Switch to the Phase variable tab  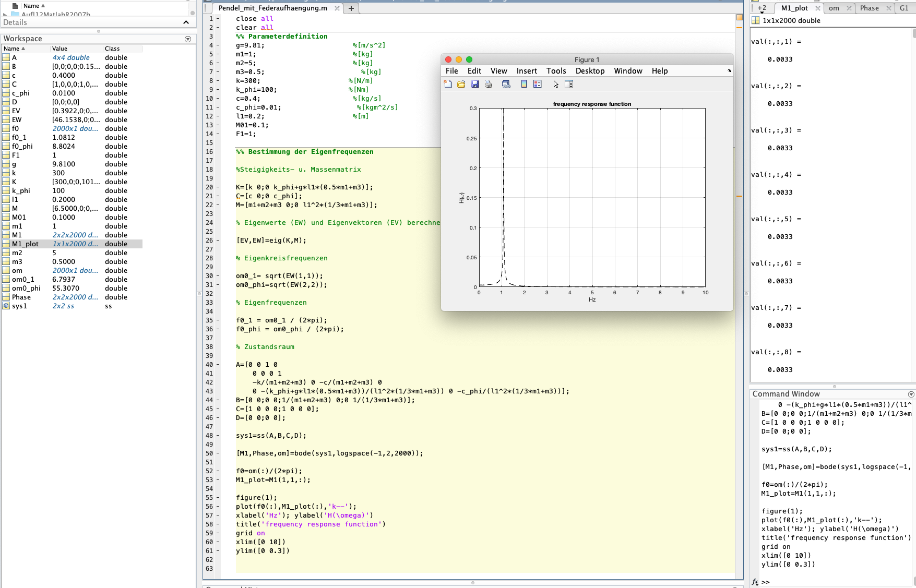tap(869, 8)
